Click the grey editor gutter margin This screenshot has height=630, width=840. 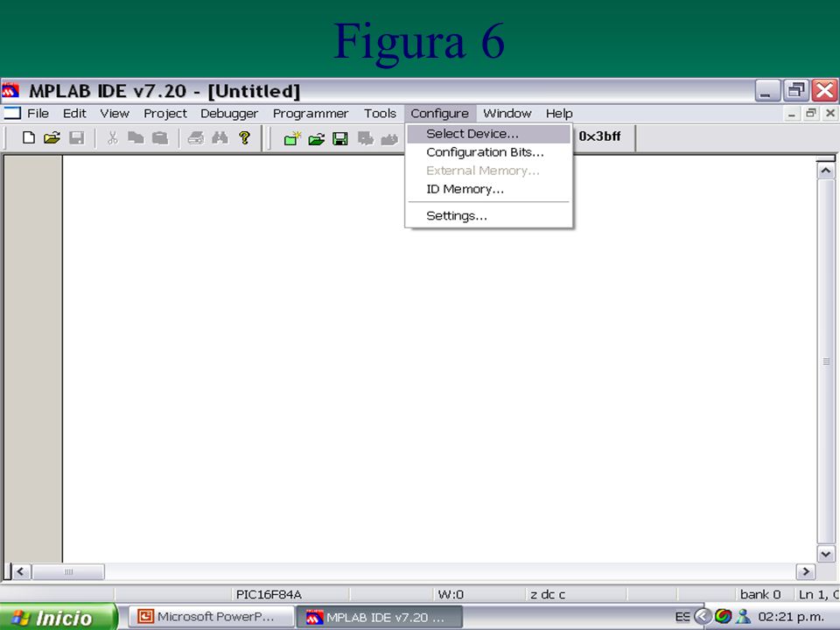point(33,359)
